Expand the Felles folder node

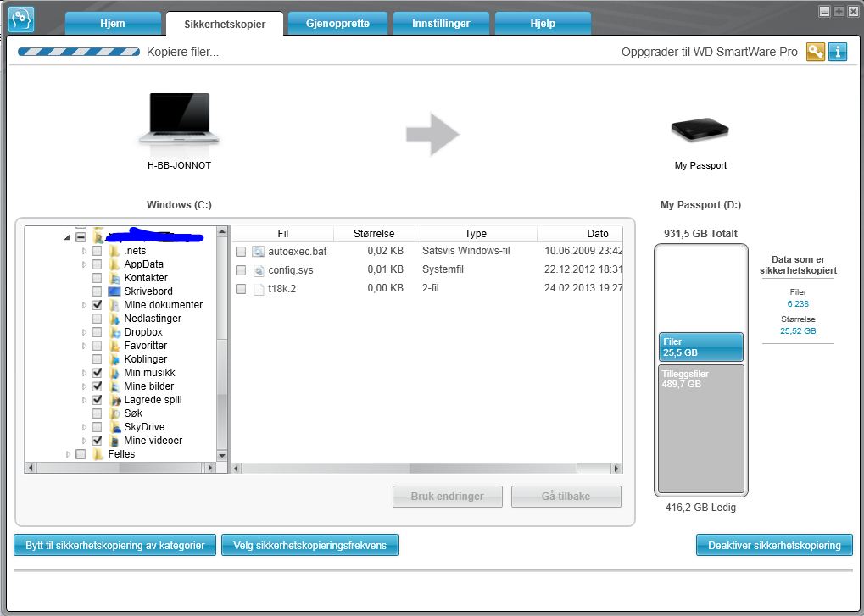click(69, 454)
